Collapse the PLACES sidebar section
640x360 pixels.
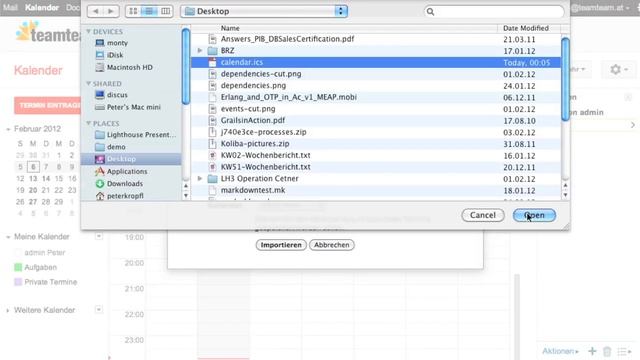pos(88,123)
